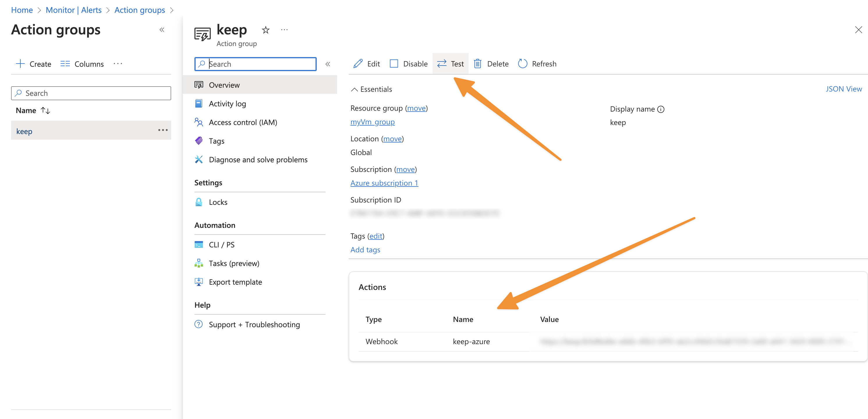The image size is (868, 419).
Task: Sort the list by Name column
Action: click(x=33, y=110)
